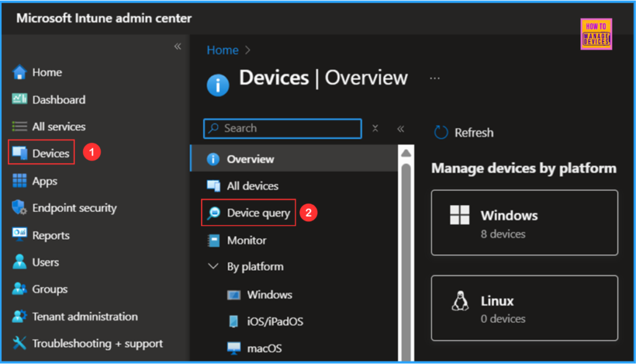Click the Windows platform icon in tree

234,294
